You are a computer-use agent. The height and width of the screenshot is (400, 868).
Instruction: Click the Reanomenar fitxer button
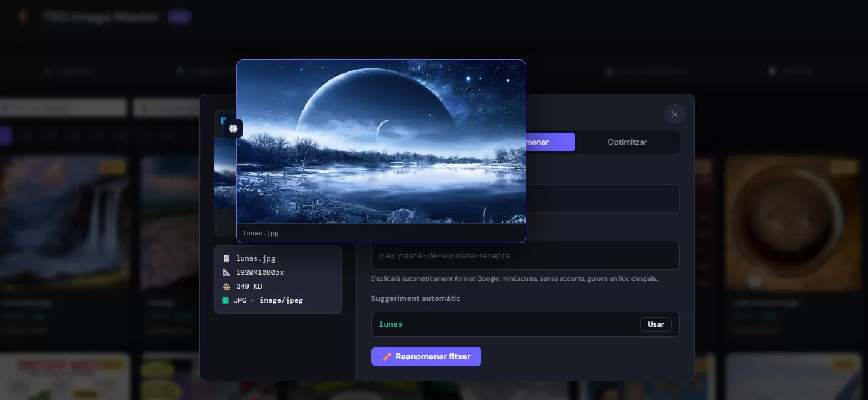(426, 356)
